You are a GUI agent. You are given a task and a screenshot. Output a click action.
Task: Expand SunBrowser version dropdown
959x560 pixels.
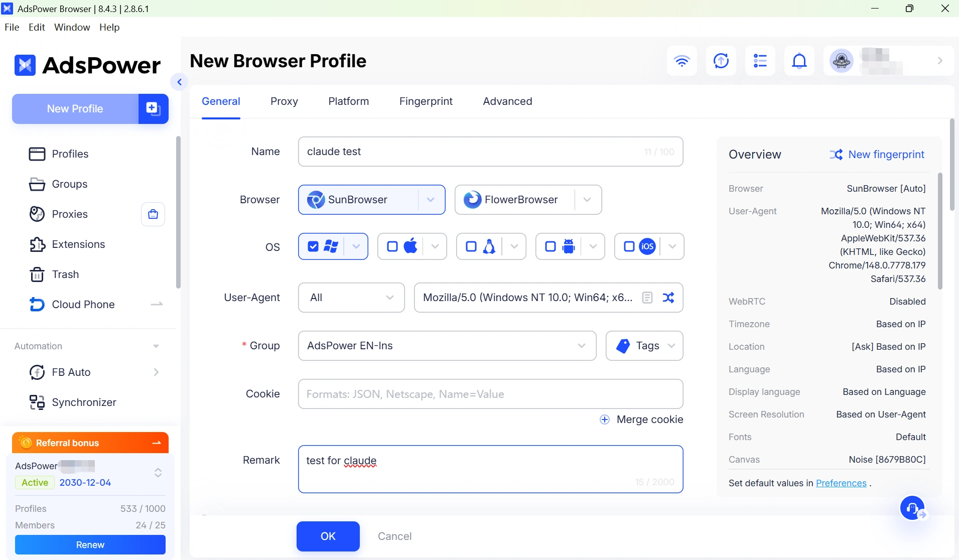click(431, 200)
